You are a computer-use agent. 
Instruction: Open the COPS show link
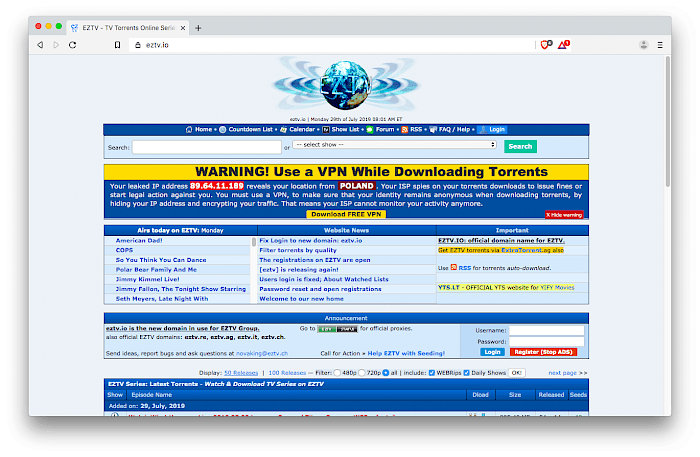(x=124, y=250)
